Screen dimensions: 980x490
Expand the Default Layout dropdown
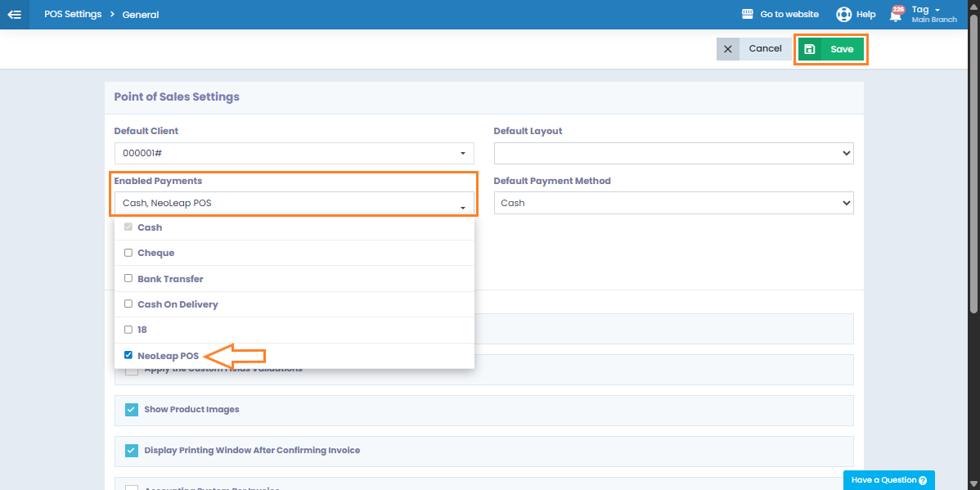point(673,153)
